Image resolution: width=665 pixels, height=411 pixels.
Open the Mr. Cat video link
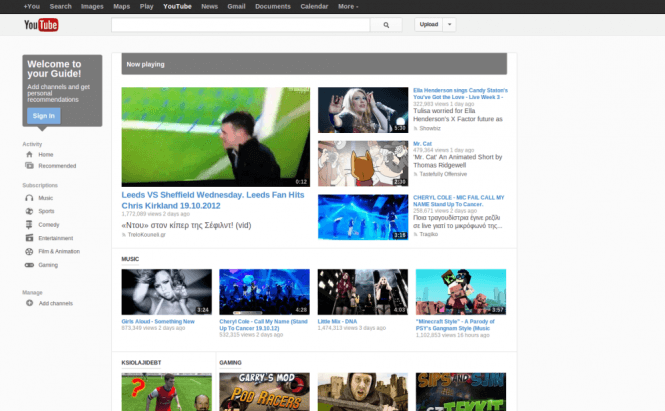tap(422, 144)
